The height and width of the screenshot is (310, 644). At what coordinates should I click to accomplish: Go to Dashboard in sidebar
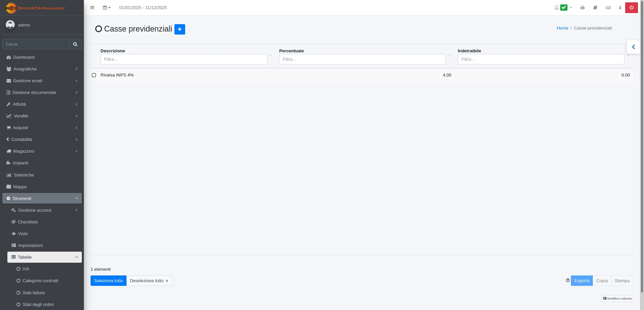(24, 57)
